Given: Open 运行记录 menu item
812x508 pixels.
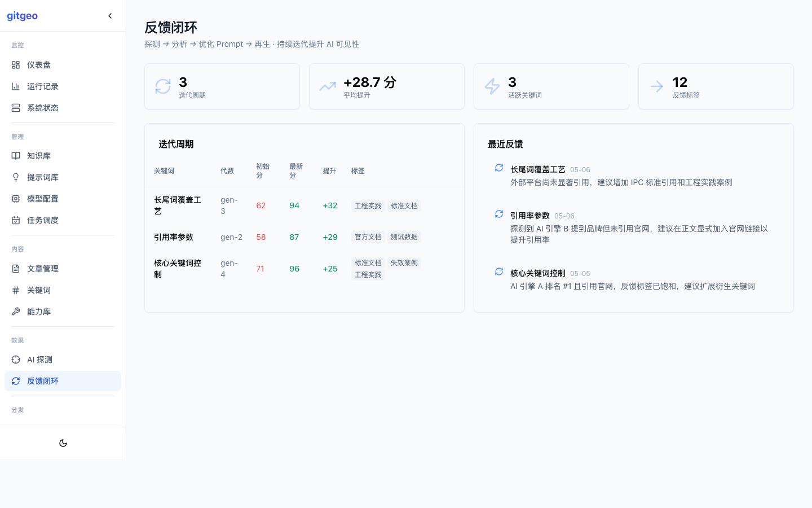Looking at the screenshot, I should pyautogui.click(x=63, y=86).
